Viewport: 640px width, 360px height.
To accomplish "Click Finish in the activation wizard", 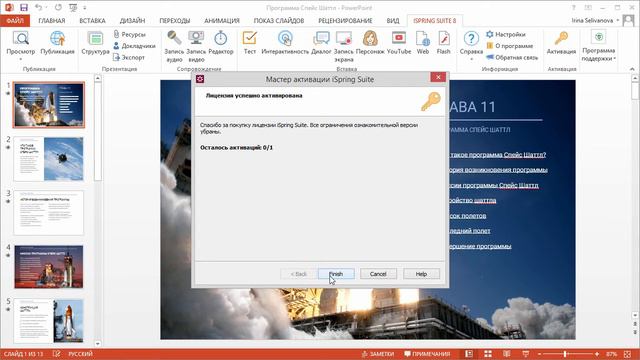I will point(336,274).
